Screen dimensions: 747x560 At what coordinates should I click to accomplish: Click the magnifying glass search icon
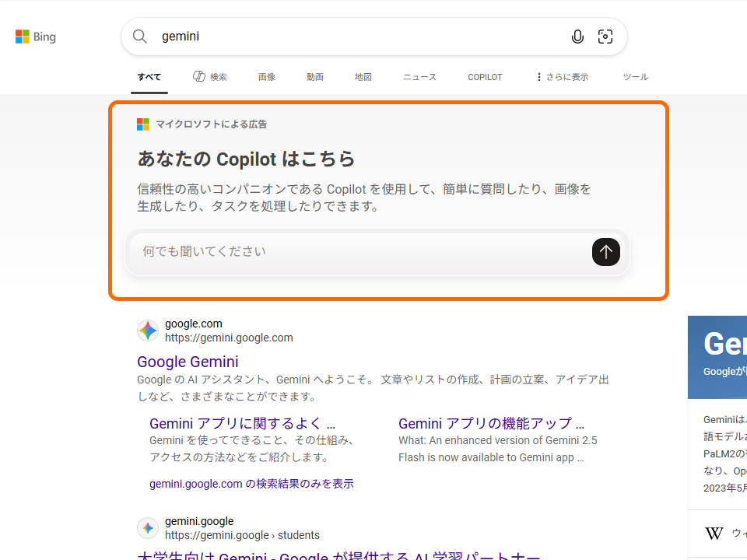(x=140, y=37)
